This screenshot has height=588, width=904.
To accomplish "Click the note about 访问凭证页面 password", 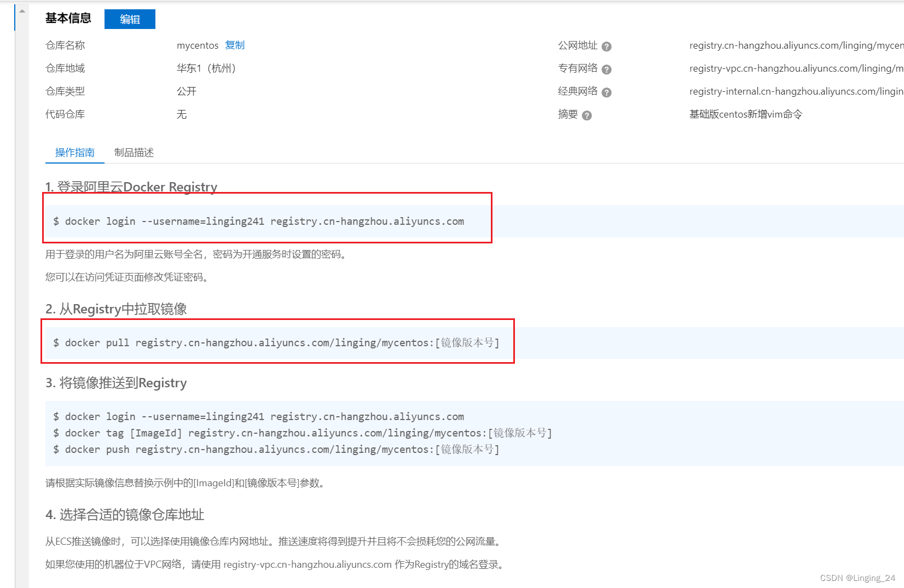I will point(128,277).
